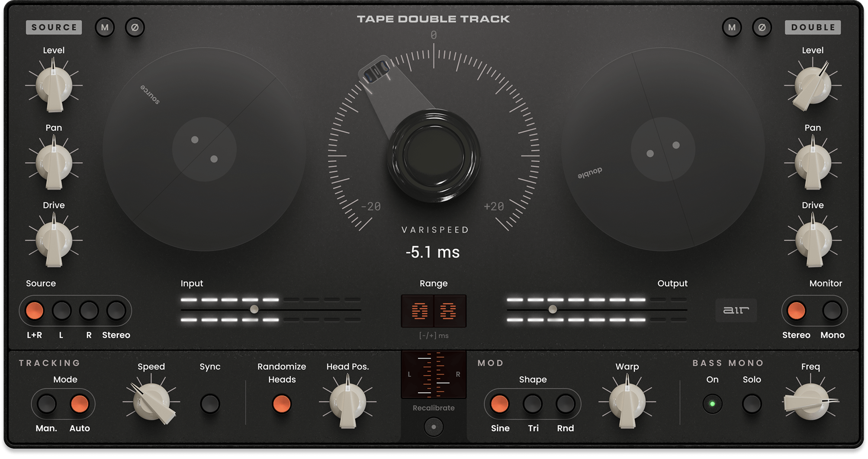Enable Bass Mono Solo
The height and width of the screenshot is (459, 868).
752,404
